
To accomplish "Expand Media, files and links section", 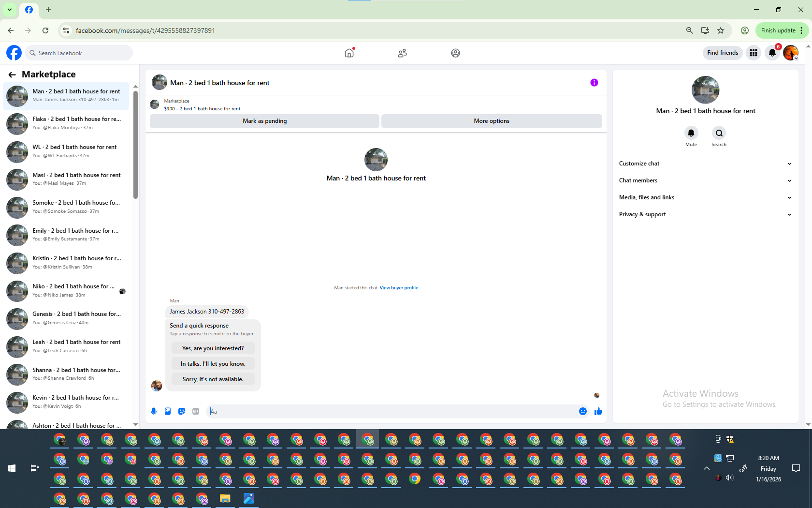I will pos(705,197).
